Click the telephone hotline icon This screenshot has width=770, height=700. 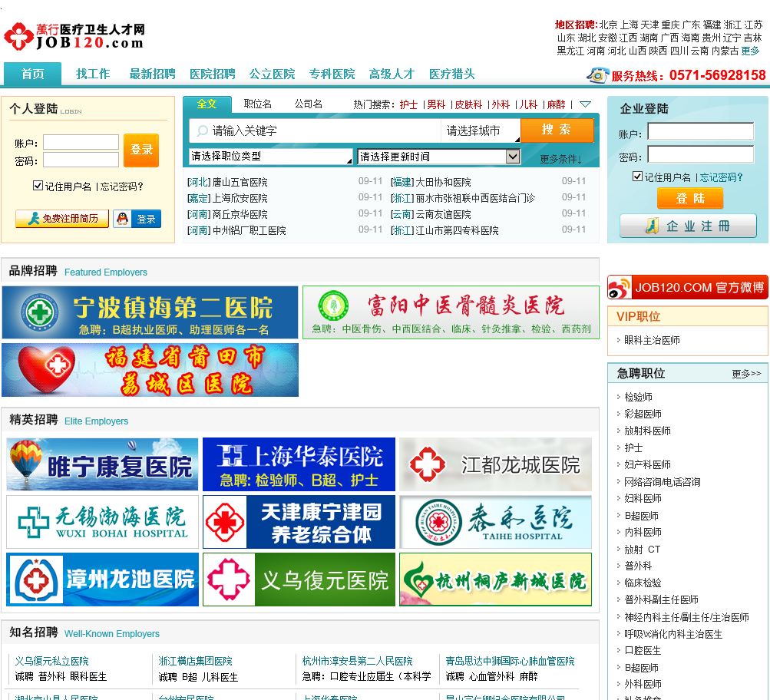pyautogui.click(x=597, y=75)
